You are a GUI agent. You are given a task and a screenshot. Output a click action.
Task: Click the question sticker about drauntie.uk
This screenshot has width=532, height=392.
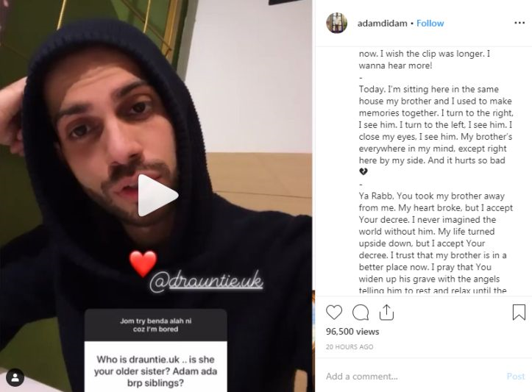(x=156, y=350)
